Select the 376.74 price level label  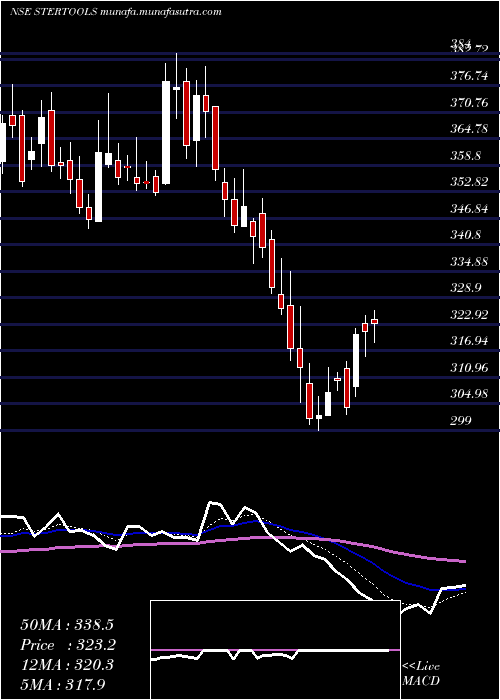click(x=469, y=76)
